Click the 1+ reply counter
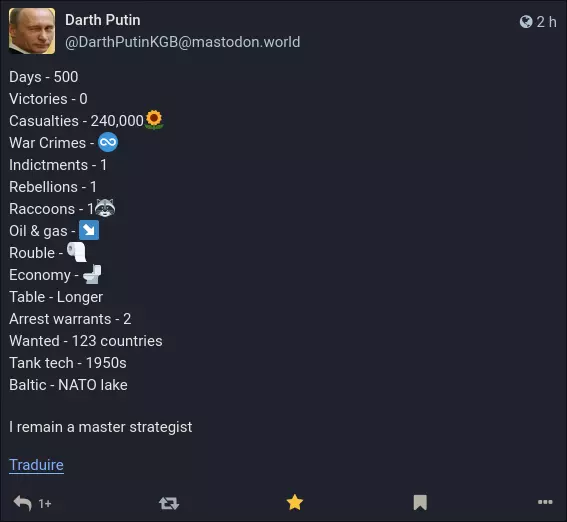 pyautogui.click(x=45, y=504)
